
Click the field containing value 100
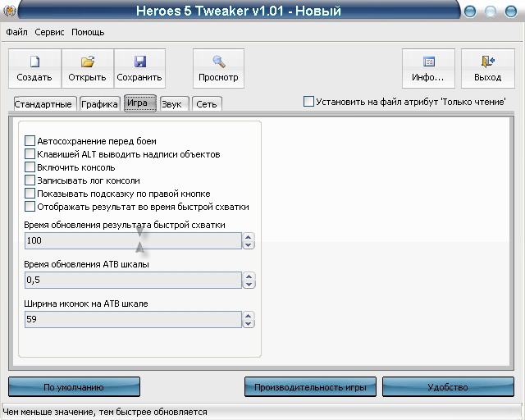(x=133, y=241)
